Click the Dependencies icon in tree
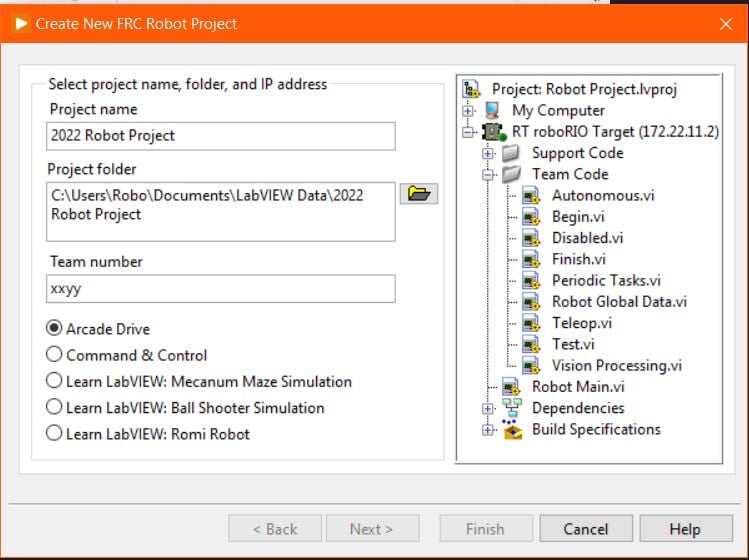 [x=512, y=408]
